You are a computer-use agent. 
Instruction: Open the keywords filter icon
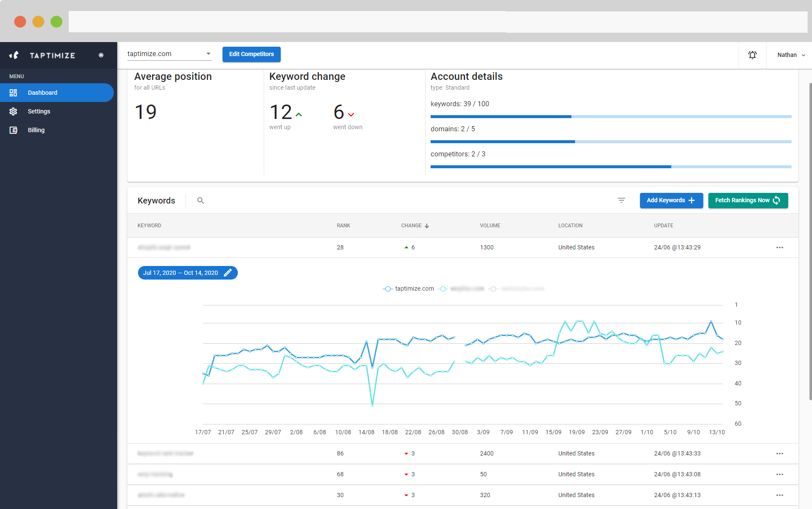(x=621, y=201)
